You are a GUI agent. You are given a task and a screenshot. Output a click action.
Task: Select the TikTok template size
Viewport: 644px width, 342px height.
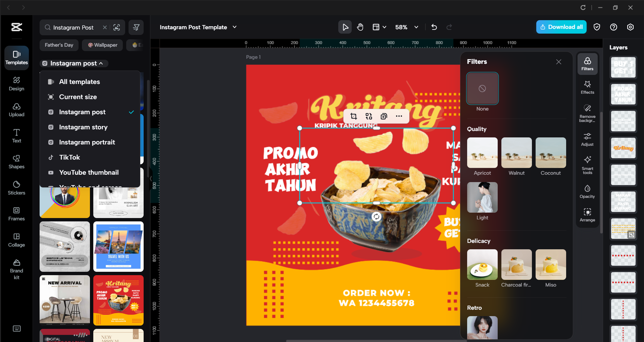click(70, 157)
